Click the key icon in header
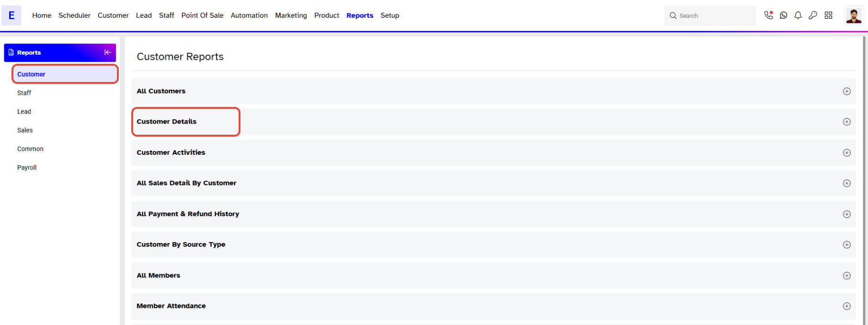 pos(813,15)
